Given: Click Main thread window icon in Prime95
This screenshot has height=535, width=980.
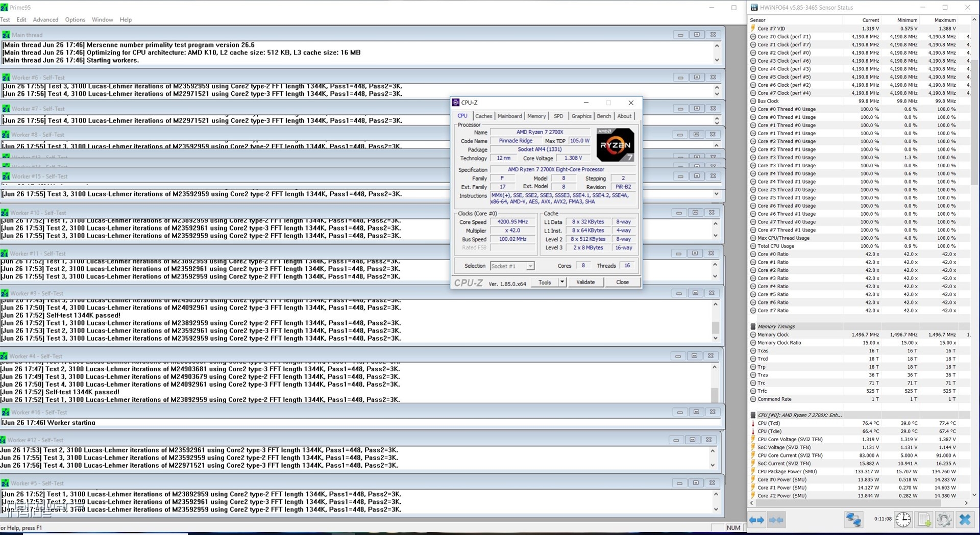Looking at the screenshot, I should [x=6, y=35].
